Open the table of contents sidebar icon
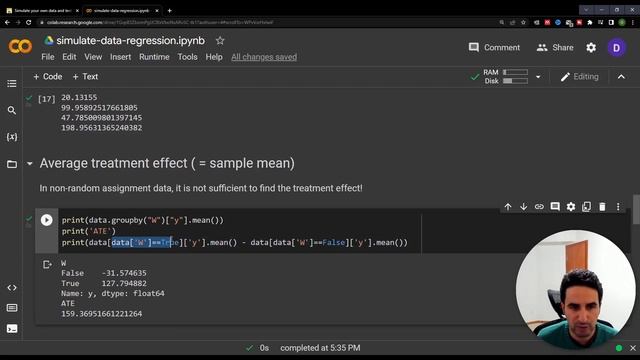Image resolution: width=640 pixels, height=360 pixels. point(12,84)
